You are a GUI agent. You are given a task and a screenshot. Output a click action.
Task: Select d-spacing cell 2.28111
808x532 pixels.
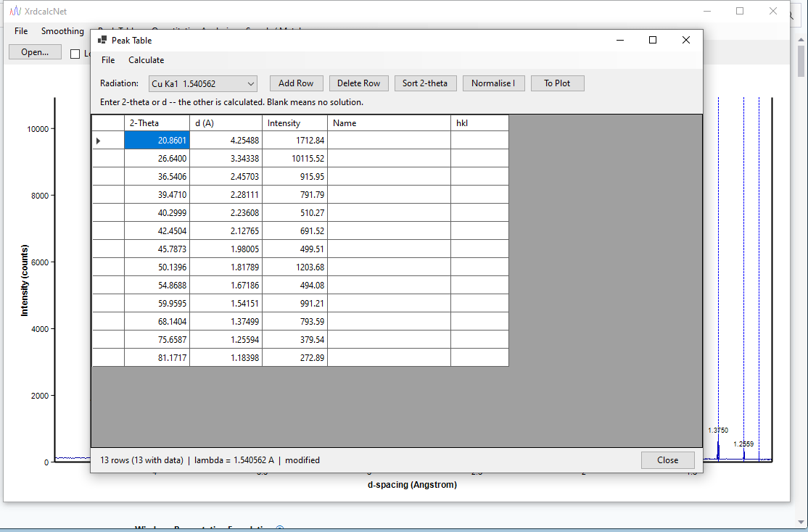(226, 195)
